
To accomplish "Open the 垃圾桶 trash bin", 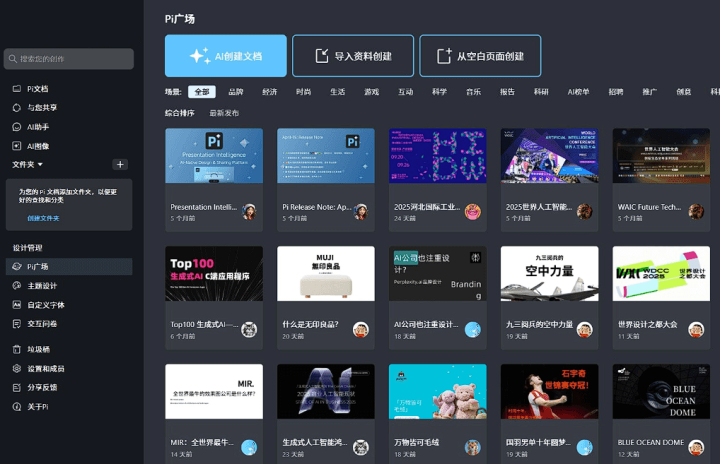I will pyautogui.click(x=38, y=349).
